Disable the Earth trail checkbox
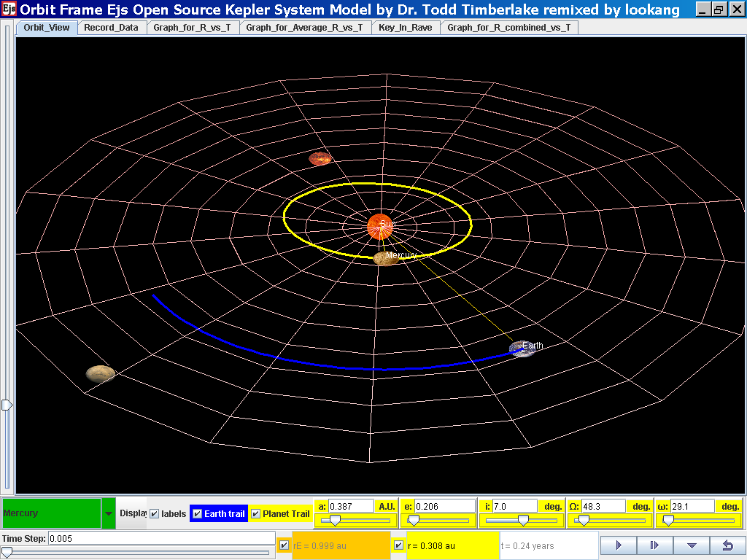The height and width of the screenshot is (560, 747). point(197,514)
